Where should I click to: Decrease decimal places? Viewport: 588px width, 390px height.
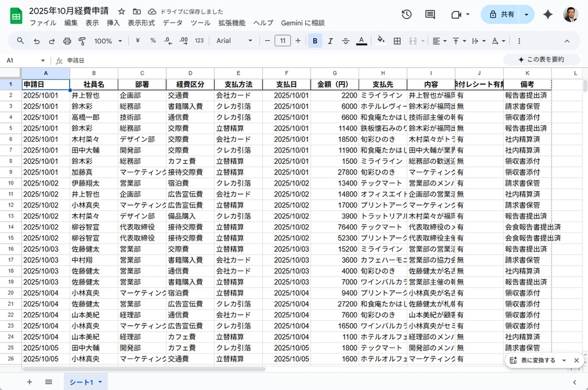[168, 41]
